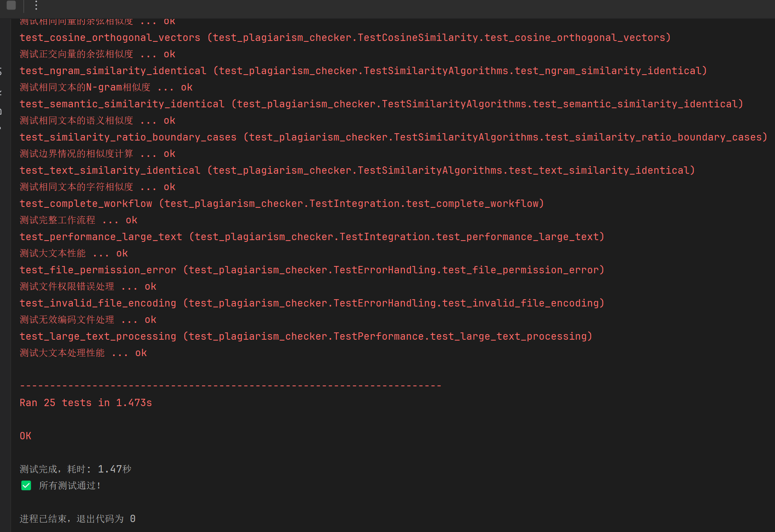
Task: Open the three-dot more actions menu
Action: pos(36,5)
